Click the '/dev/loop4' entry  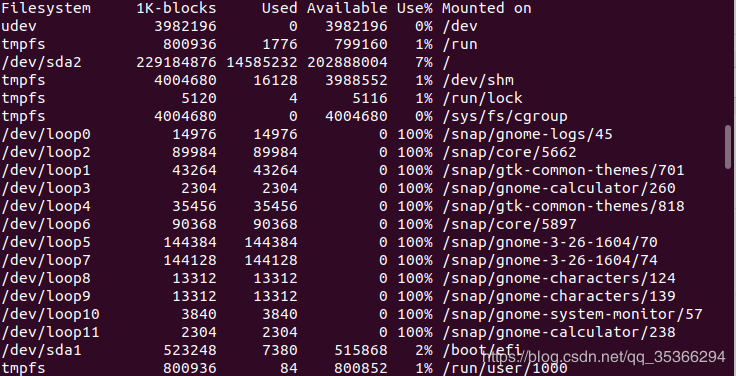pos(46,206)
